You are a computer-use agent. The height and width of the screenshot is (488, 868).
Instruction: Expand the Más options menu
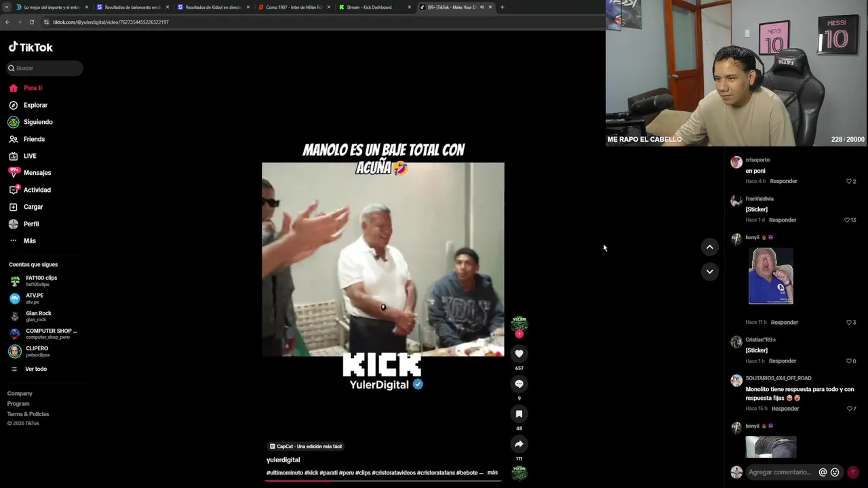(x=22, y=241)
